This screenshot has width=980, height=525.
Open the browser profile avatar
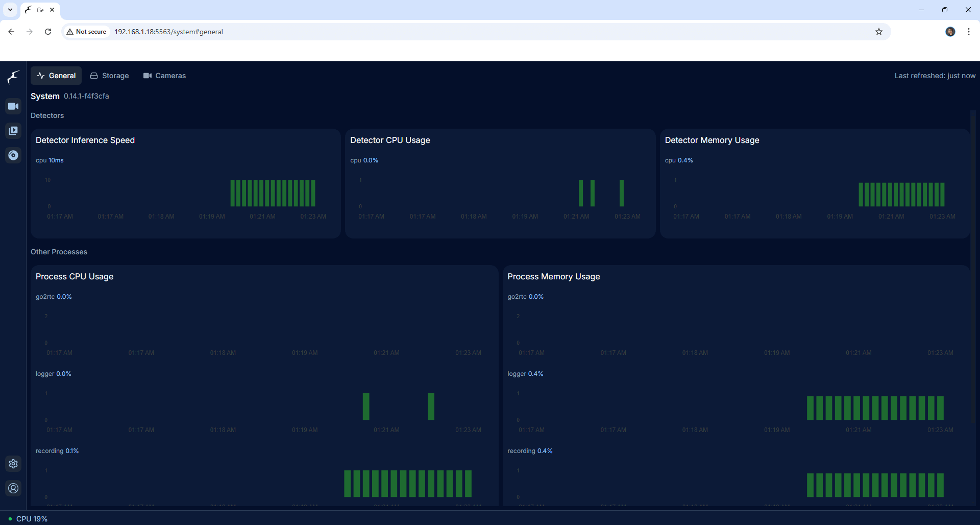950,32
